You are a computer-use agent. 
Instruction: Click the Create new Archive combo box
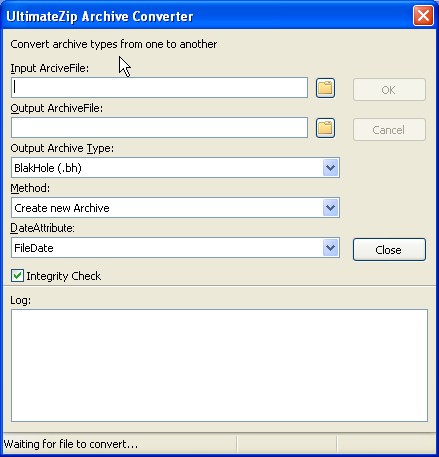tap(175, 208)
